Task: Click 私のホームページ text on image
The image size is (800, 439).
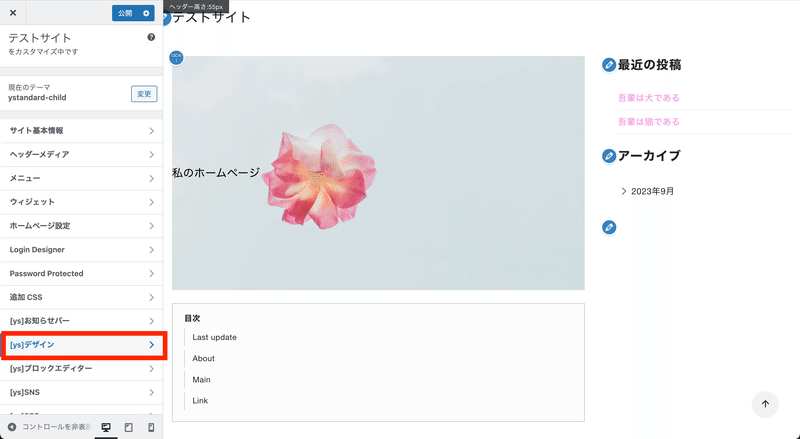Action: (x=216, y=173)
